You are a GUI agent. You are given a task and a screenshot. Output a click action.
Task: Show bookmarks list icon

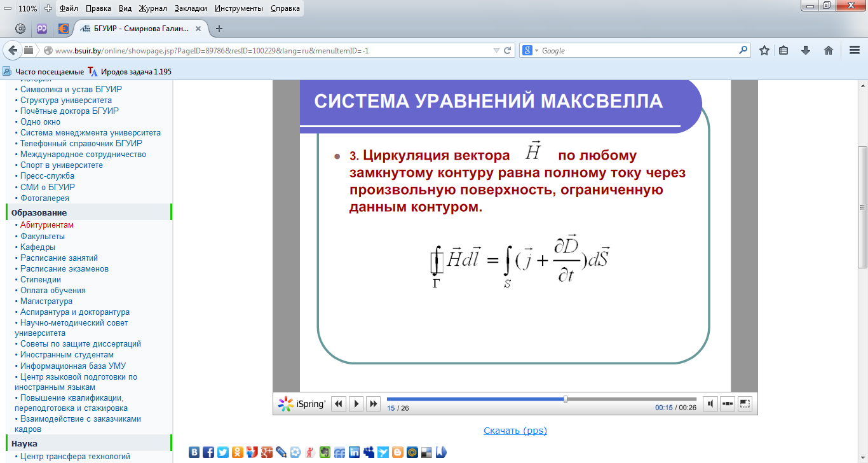[x=783, y=50]
